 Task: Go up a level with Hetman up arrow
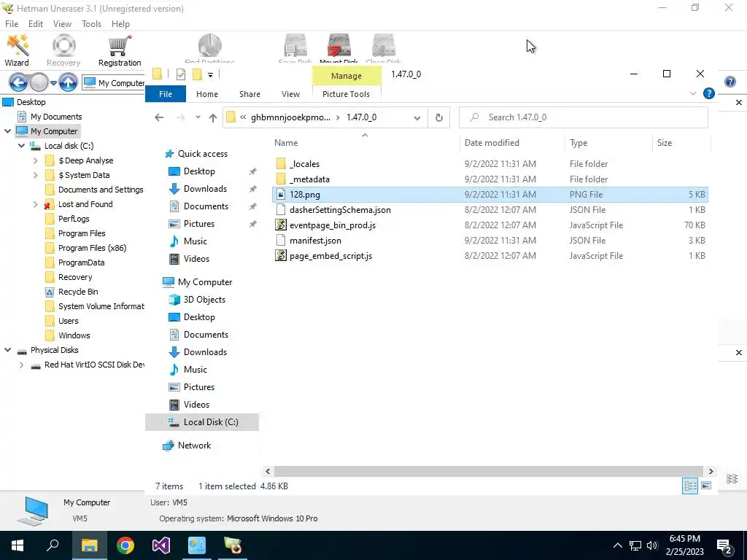pyautogui.click(x=68, y=83)
